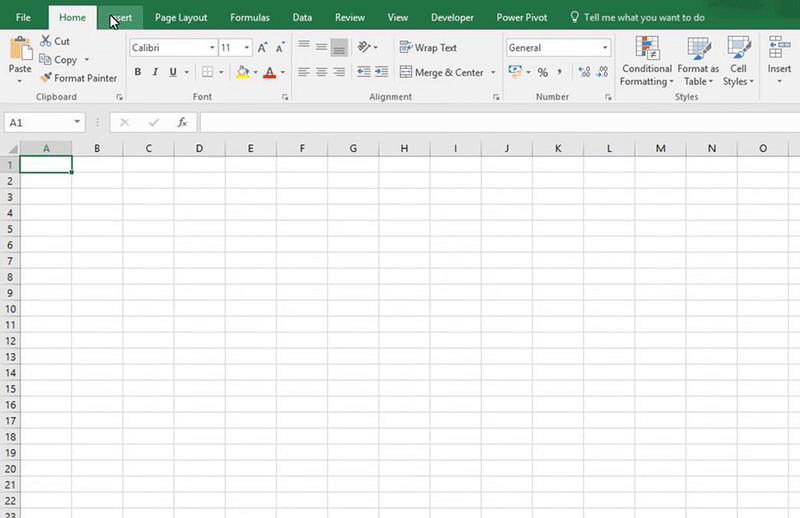
Task: Click the Center align icon
Action: (x=322, y=72)
